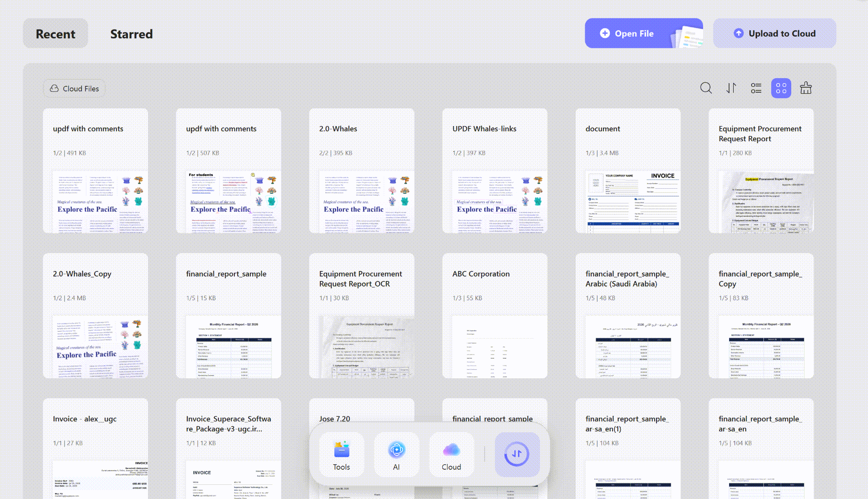The image size is (868, 499).
Task: Switch to list view layout
Action: click(x=756, y=88)
